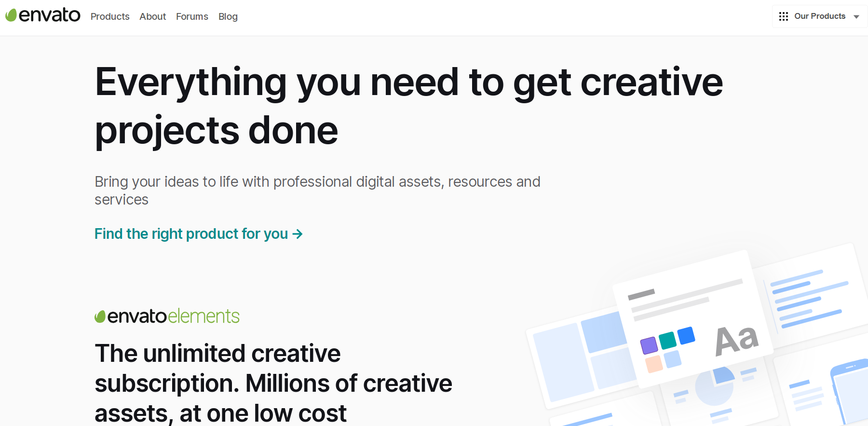Click the 'Bring your ideas to life' subtitle text

click(317, 191)
